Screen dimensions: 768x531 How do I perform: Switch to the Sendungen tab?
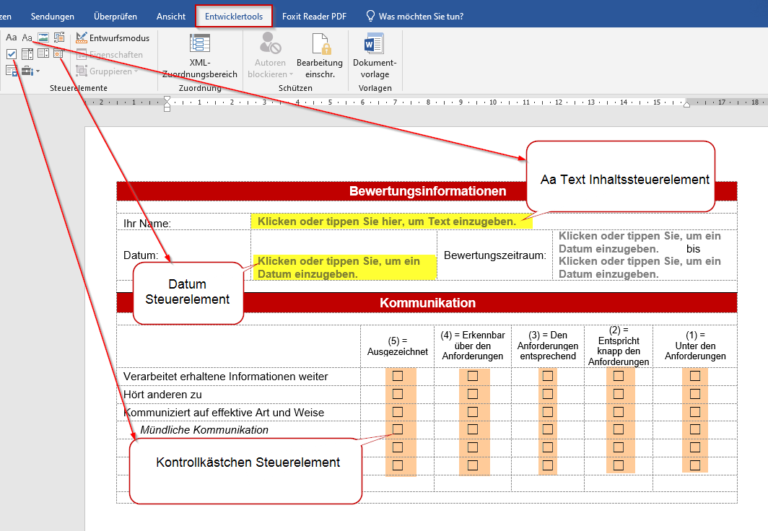52,16
